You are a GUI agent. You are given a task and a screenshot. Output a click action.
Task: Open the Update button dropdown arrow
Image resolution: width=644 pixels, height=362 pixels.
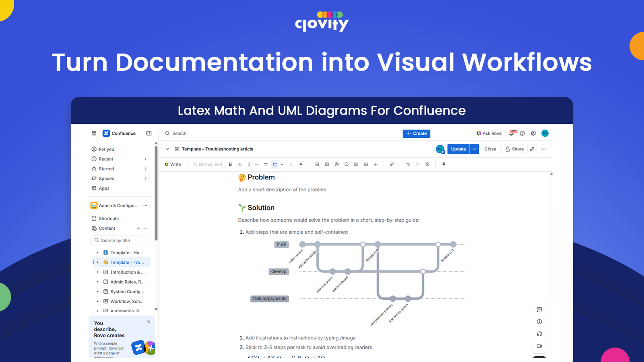pos(474,149)
